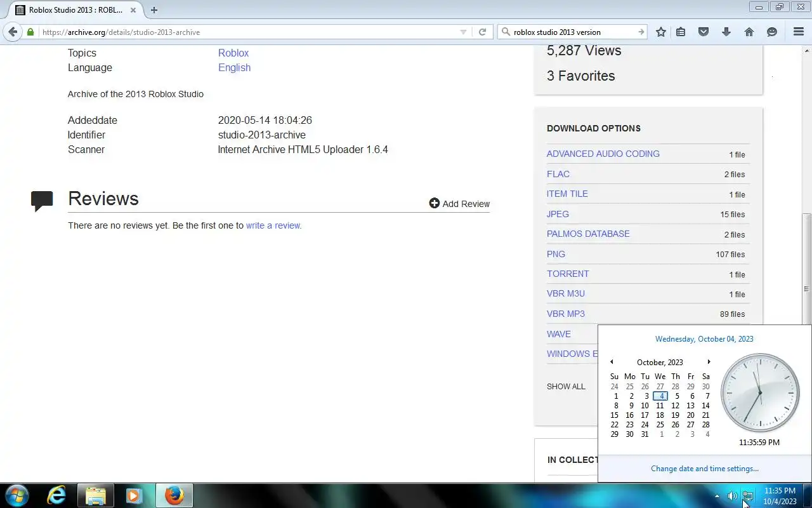Go to Firefox home page icon

pyautogui.click(x=749, y=32)
